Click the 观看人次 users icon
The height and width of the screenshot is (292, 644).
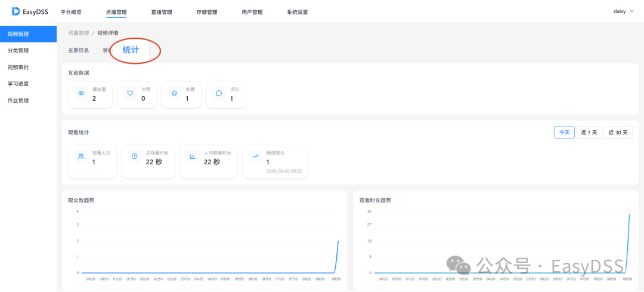click(x=81, y=156)
